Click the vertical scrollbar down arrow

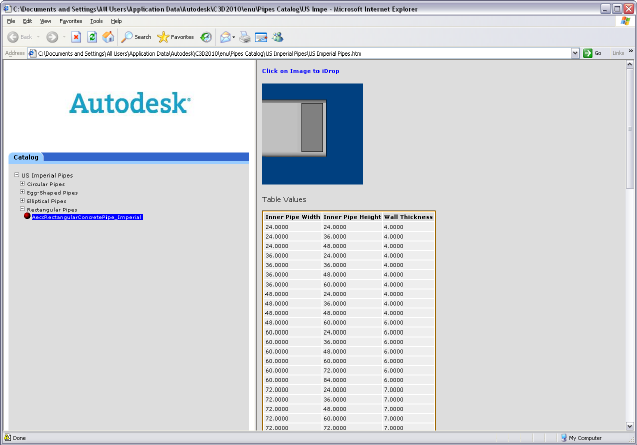(x=630, y=426)
